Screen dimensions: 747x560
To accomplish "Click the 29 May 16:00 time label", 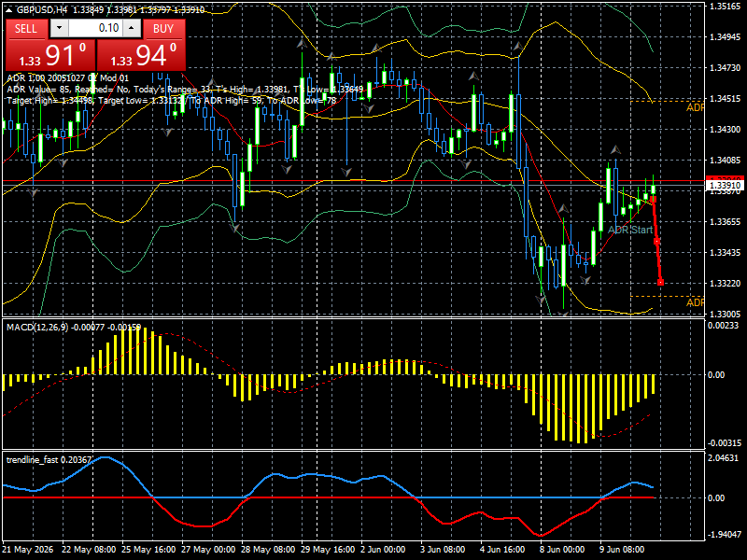I will [328, 549].
